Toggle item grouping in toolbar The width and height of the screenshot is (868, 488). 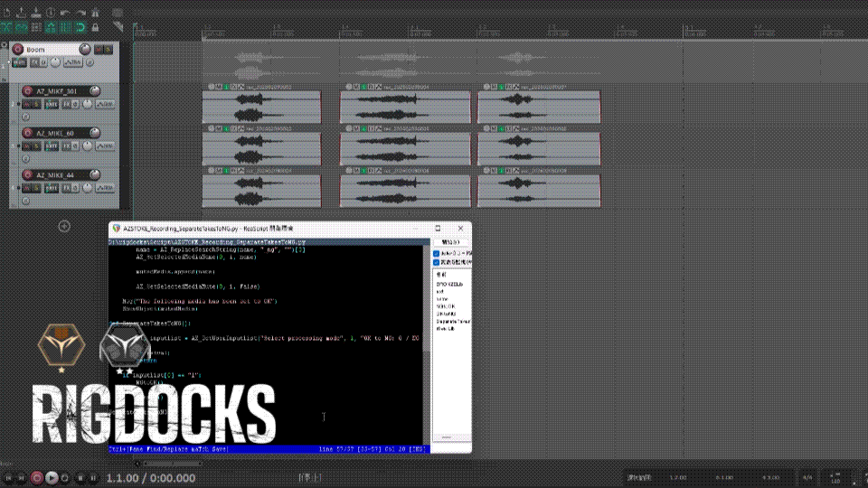(21, 27)
